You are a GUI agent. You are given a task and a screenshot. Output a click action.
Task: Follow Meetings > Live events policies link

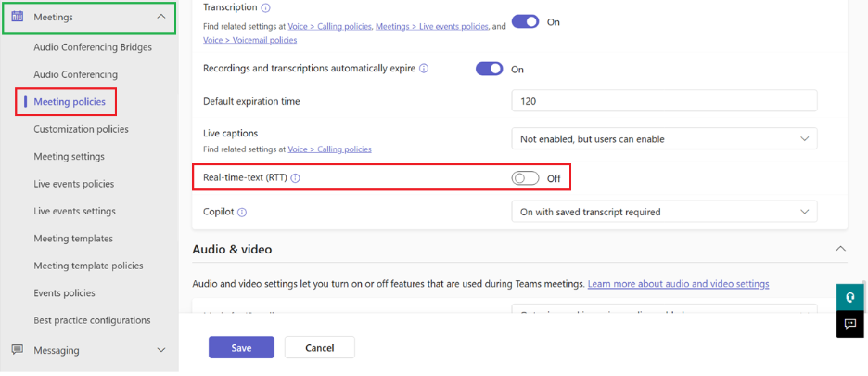pyautogui.click(x=432, y=27)
